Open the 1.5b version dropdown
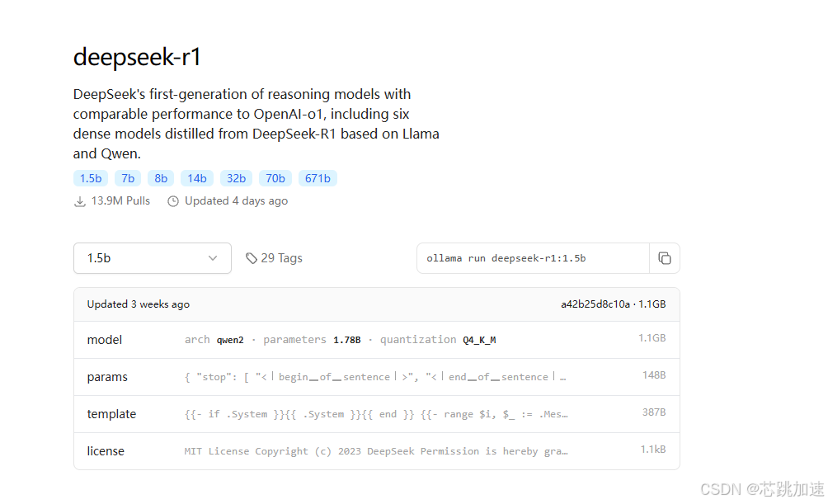 153,258
